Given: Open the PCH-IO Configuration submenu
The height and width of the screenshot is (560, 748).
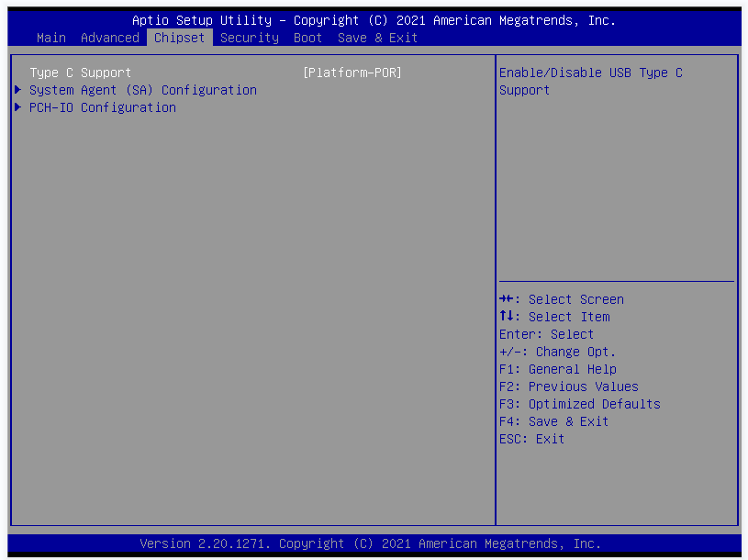Looking at the screenshot, I should click(x=103, y=107).
